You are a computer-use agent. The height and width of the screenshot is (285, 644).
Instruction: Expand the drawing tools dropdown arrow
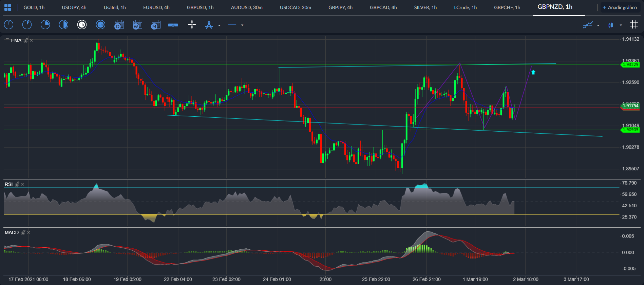click(219, 25)
